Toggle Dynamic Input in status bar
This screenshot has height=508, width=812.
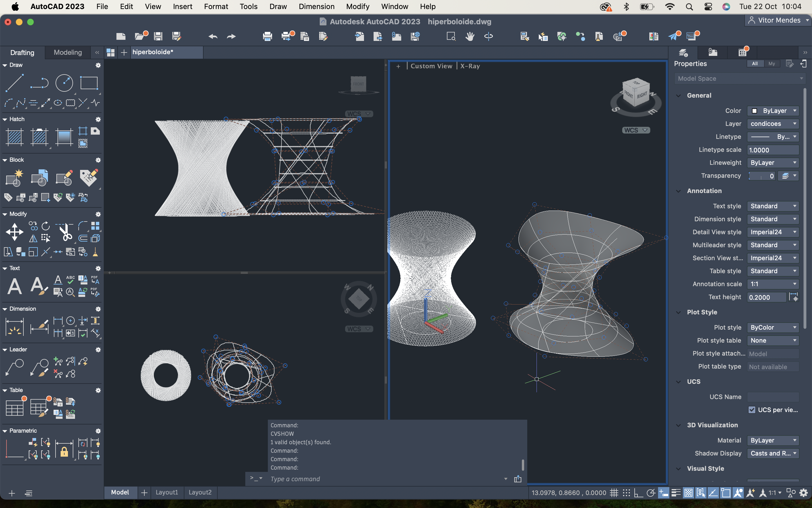pyautogui.click(x=663, y=492)
